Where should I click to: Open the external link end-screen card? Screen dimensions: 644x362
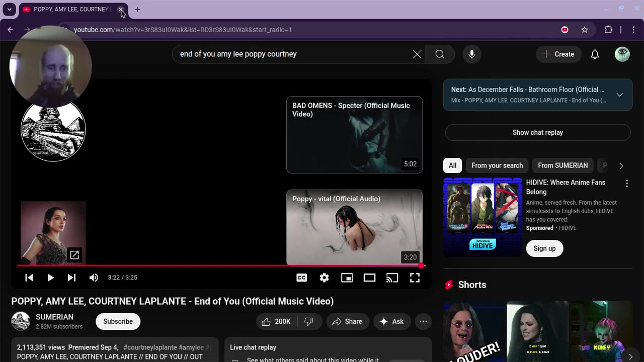(x=53, y=232)
